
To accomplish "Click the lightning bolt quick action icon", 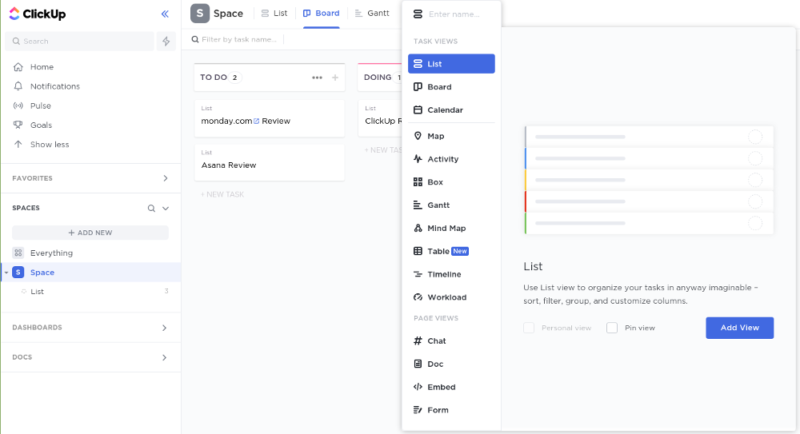I will (166, 41).
